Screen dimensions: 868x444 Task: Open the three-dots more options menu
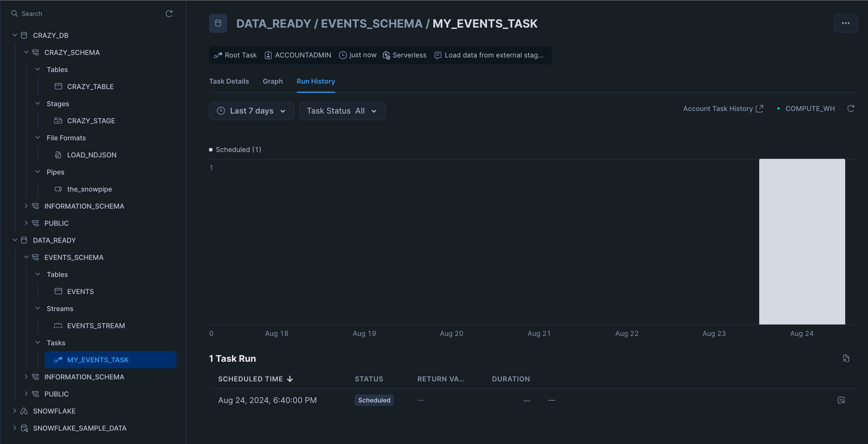(x=846, y=23)
